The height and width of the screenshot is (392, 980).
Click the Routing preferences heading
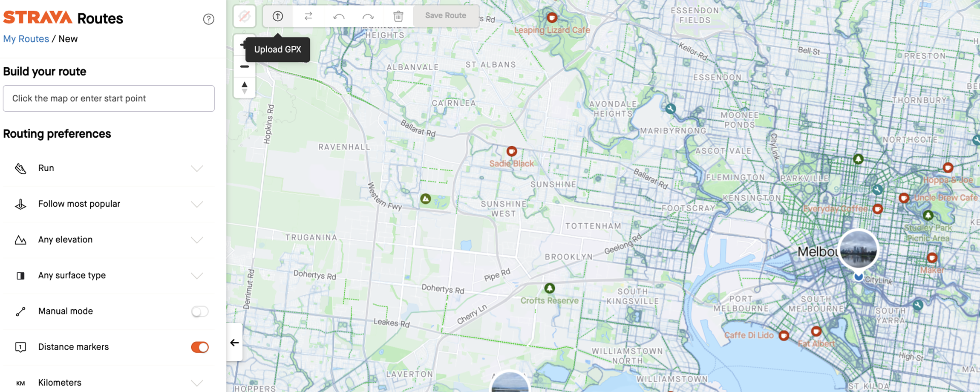coord(57,134)
